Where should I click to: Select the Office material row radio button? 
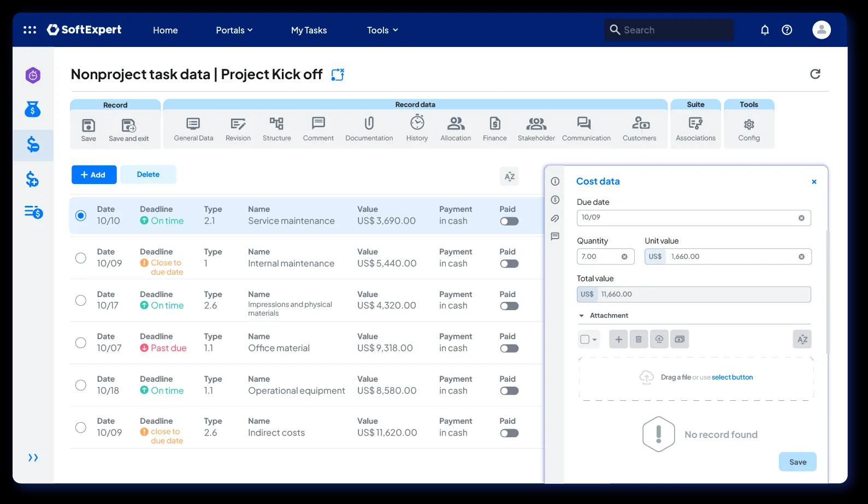pos(81,343)
